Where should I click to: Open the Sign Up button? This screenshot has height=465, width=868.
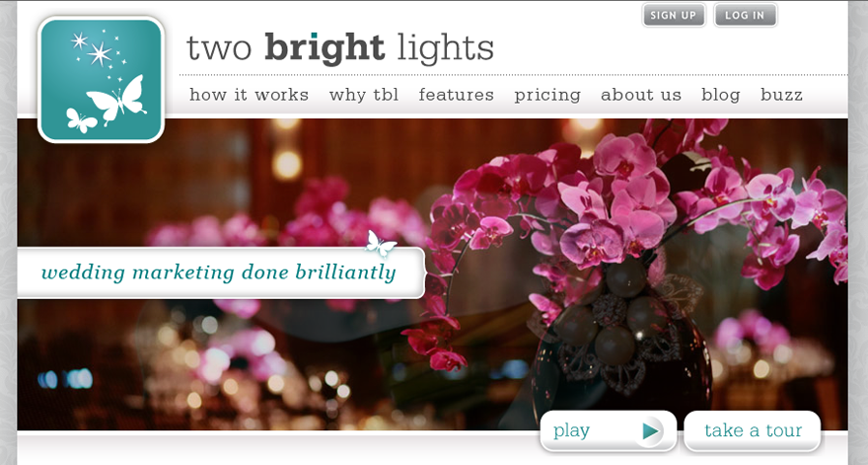point(673,15)
